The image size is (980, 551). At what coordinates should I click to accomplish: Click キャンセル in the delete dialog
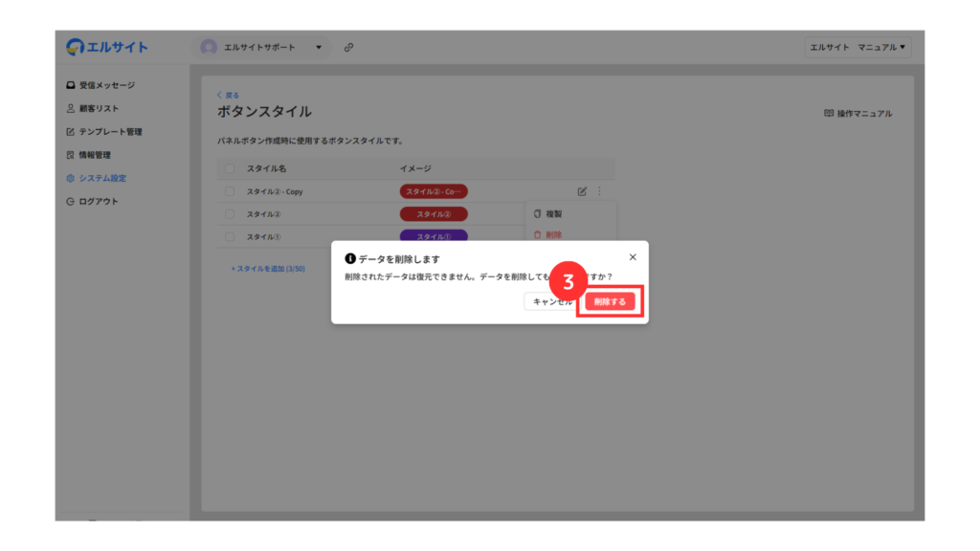549,301
